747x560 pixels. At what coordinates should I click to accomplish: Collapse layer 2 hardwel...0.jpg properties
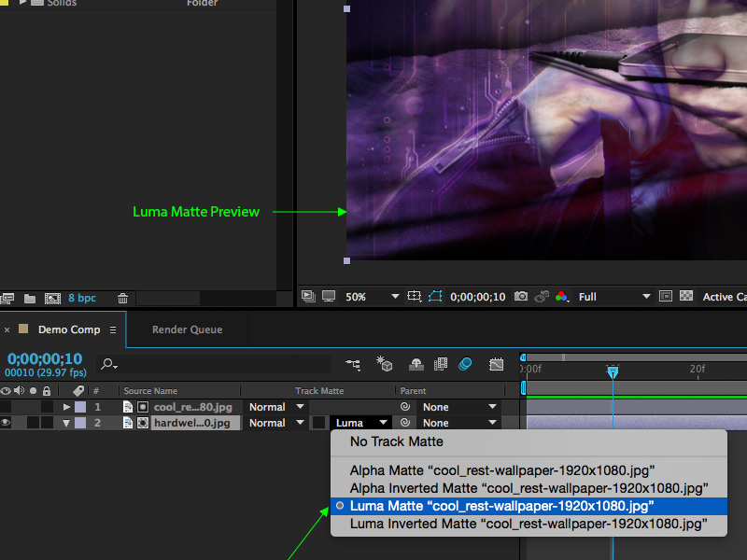tap(66, 423)
